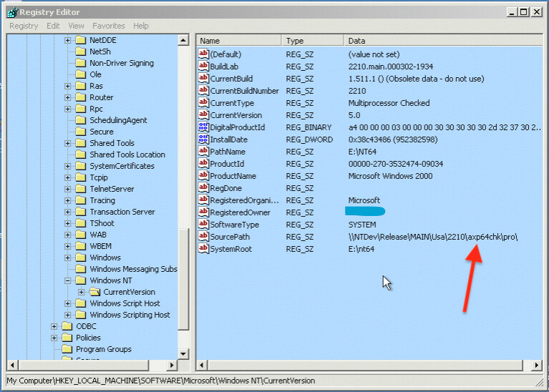The width and height of the screenshot is (549, 392).
Task: Click the SystemCertificates folder icon
Action: pyautogui.click(x=81, y=166)
